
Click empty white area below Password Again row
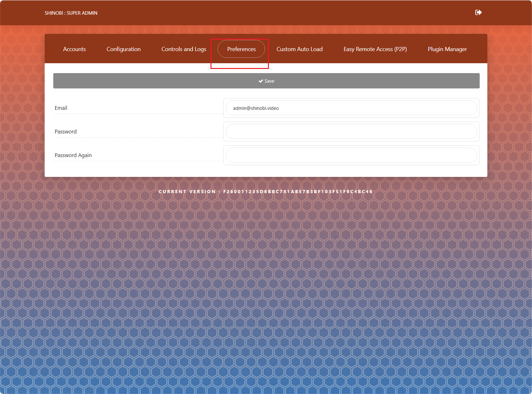(x=266, y=171)
